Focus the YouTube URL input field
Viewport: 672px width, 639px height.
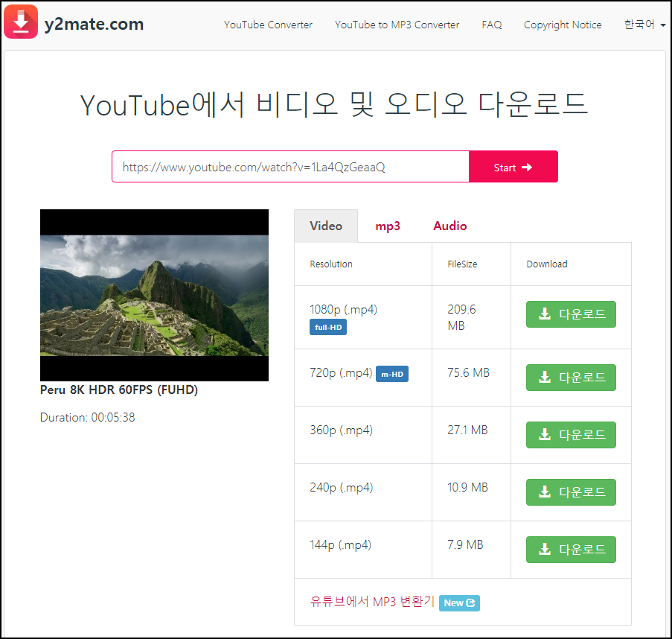point(290,167)
